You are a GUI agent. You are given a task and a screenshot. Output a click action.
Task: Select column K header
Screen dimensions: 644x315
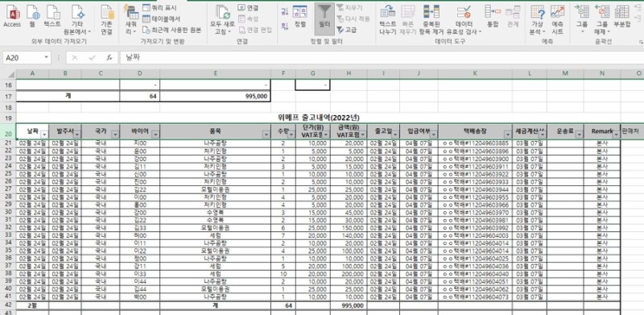pos(475,74)
